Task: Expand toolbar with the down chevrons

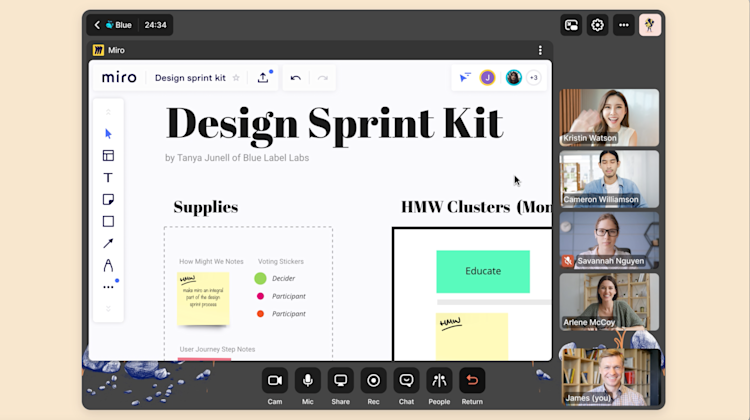Action: (x=108, y=309)
